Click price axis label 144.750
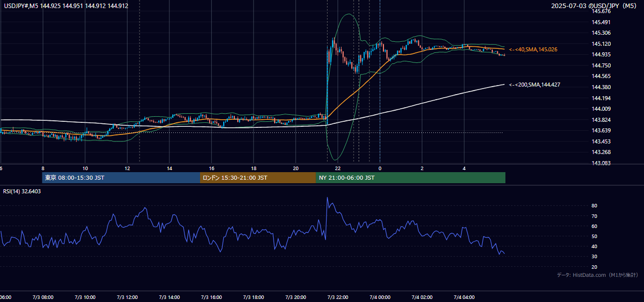 (x=601, y=65)
